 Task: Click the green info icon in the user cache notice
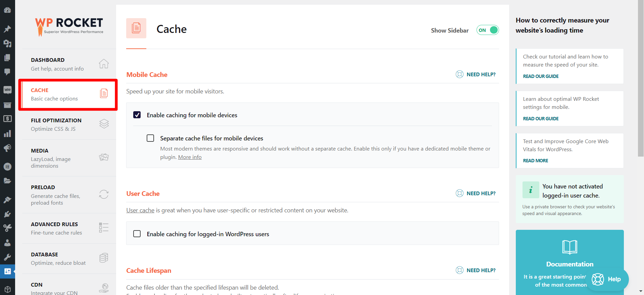531,190
